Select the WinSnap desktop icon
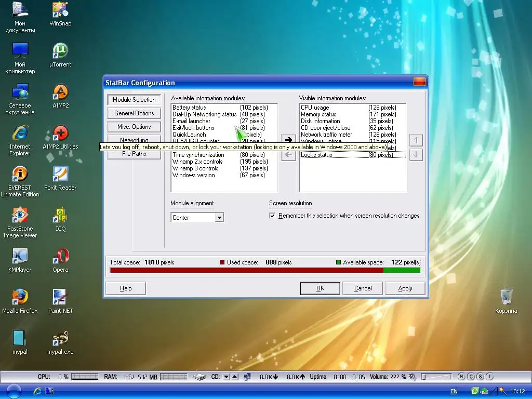The height and width of the screenshot is (399, 532). pyautogui.click(x=60, y=14)
